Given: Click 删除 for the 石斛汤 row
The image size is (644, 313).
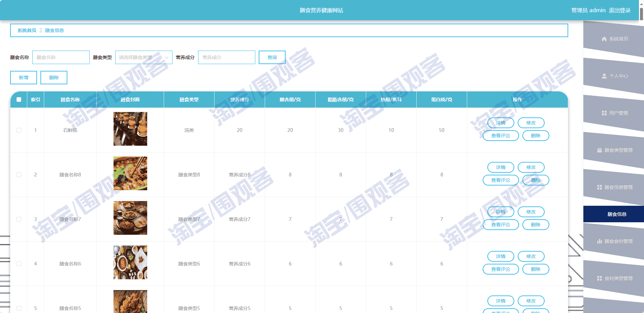Looking at the screenshot, I should coord(536,136).
